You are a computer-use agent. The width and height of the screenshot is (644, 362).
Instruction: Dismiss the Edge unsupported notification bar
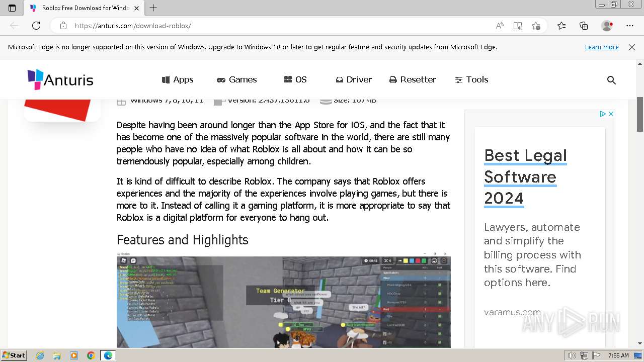click(x=632, y=47)
